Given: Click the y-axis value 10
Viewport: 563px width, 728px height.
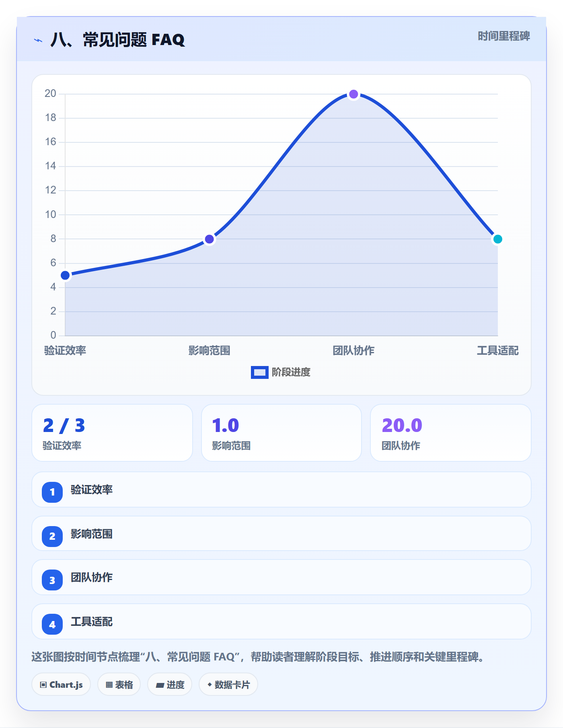Looking at the screenshot, I should click(x=50, y=214).
